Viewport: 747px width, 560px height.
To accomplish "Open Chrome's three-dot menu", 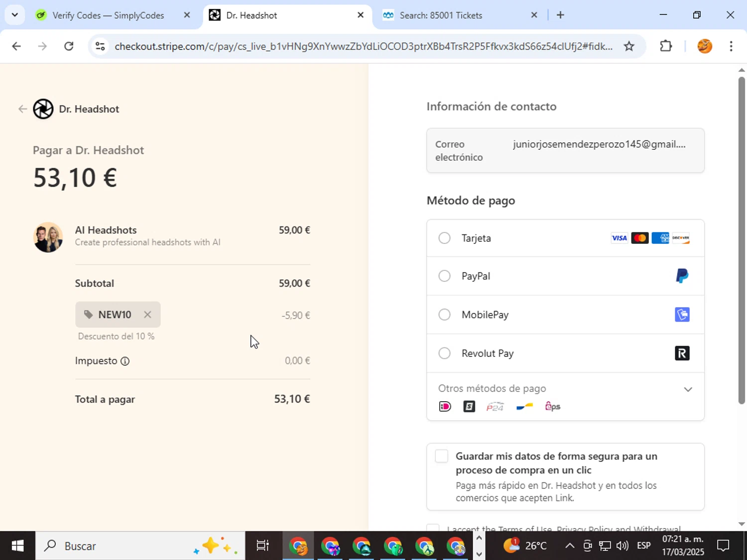I will coord(731,46).
